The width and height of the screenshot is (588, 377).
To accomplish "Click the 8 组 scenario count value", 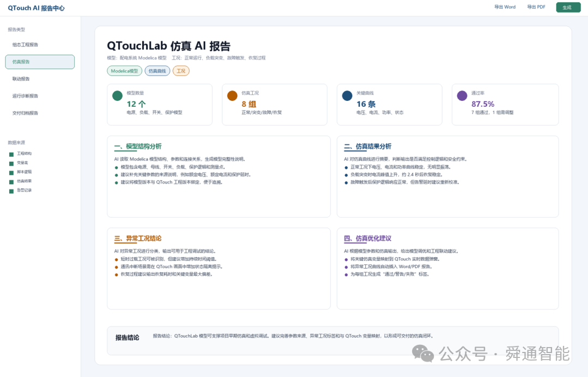I will (x=249, y=104).
